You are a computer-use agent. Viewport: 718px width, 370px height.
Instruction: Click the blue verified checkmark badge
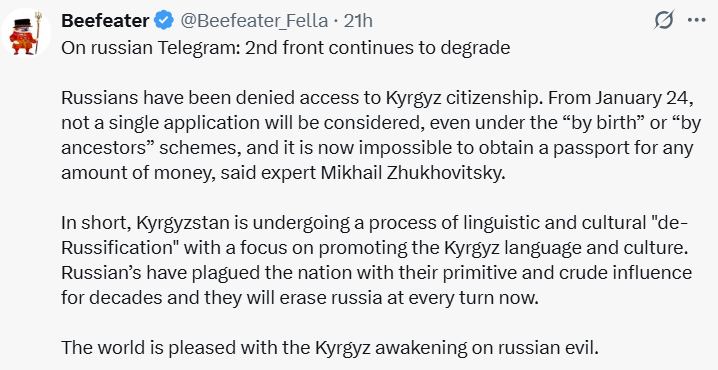163,21
